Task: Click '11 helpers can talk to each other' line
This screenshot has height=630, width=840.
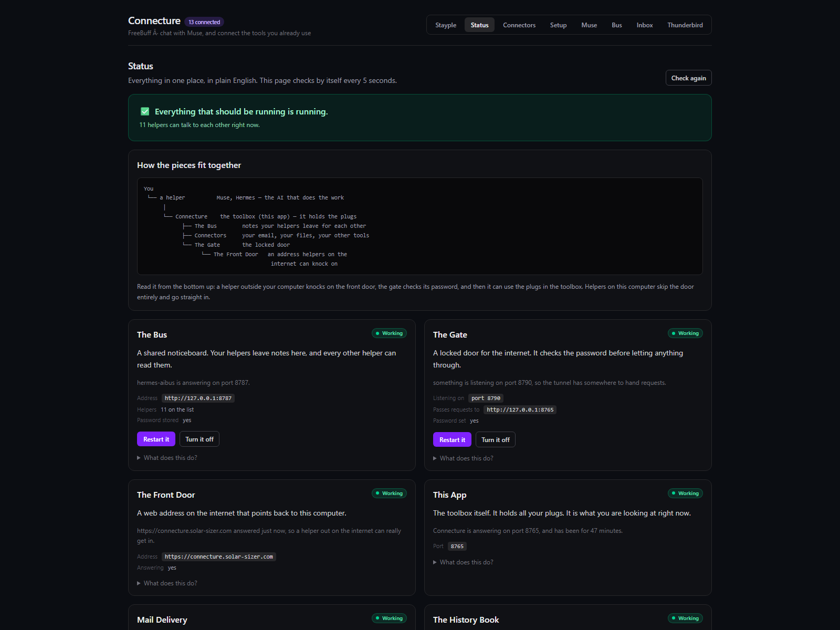Action: point(199,125)
